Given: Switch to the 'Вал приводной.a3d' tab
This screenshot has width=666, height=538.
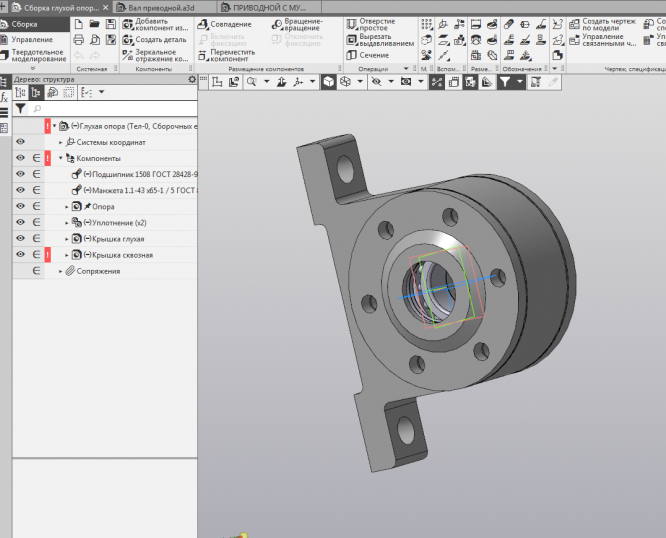Looking at the screenshot, I should coord(160,7).
